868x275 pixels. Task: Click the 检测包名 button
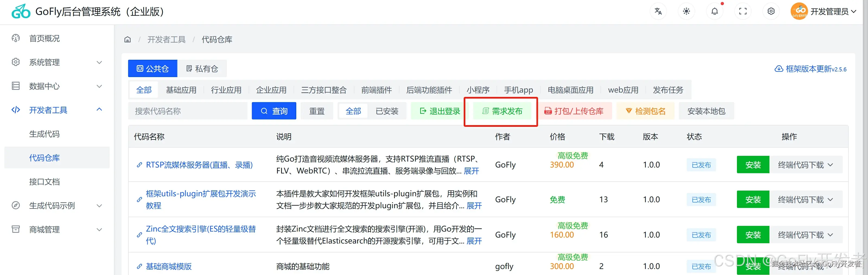pyautogui.click(x=645, y=111)
